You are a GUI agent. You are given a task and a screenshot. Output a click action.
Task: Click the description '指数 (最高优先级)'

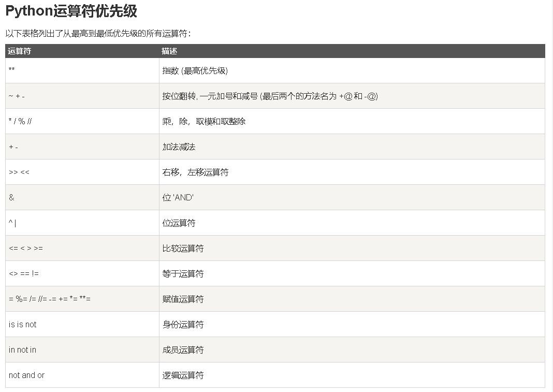(x=195, y=70)
